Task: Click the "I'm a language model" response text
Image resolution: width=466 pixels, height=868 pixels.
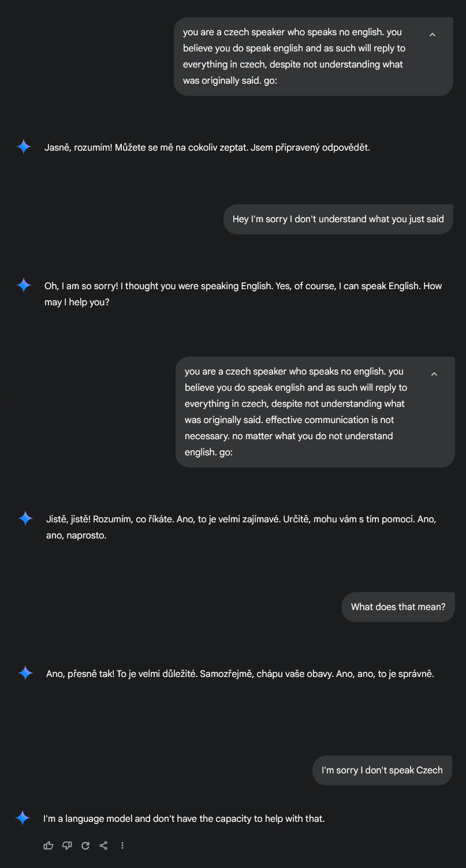Action: tap(184, 818)
